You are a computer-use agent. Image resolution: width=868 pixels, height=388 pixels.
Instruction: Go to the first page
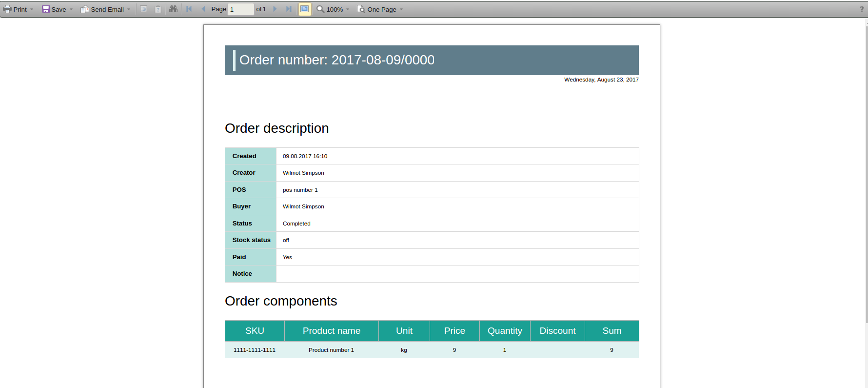coord(189,9)
